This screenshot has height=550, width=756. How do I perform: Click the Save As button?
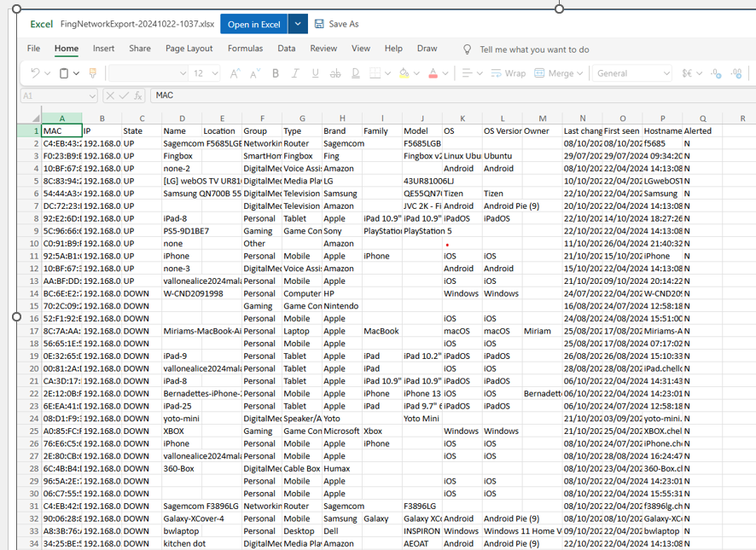pos(336,24)
